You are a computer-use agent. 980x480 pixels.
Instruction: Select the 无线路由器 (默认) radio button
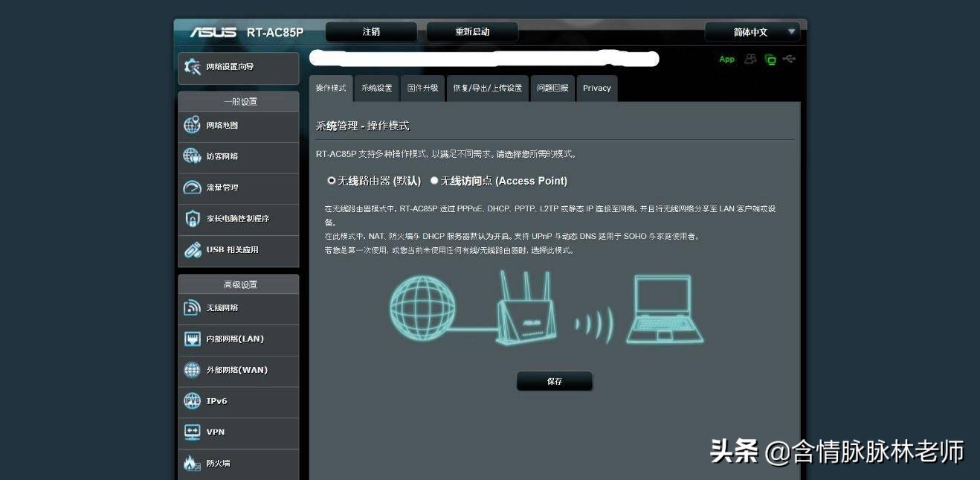tap(330, 181)
